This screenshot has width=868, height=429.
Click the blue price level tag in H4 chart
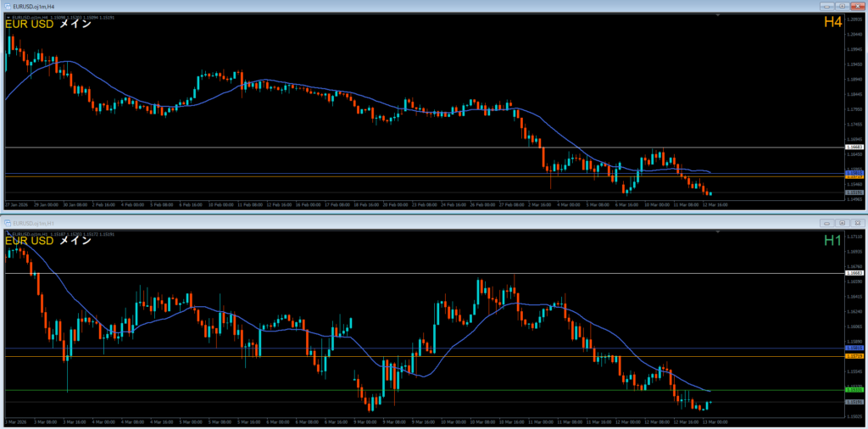point(854,173)
